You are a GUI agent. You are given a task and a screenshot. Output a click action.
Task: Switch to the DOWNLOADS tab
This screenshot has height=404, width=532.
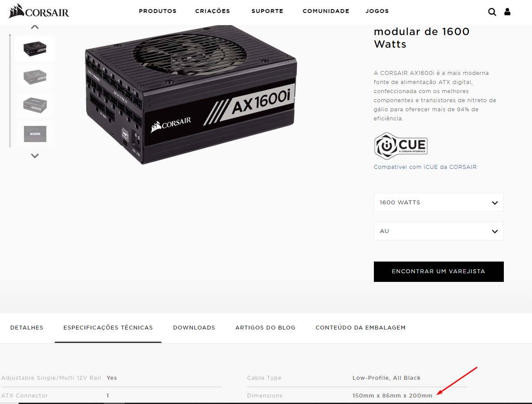pos(194,328)
